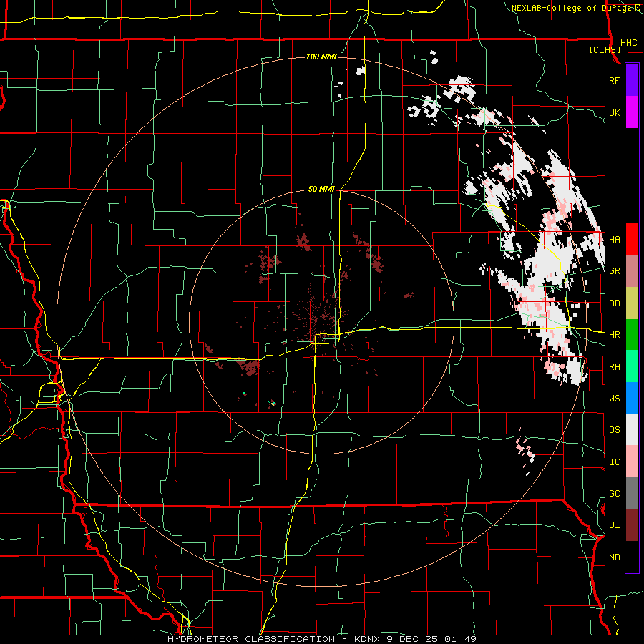
Task: Click the [CLAS] units label
Action: coord(605,49)
